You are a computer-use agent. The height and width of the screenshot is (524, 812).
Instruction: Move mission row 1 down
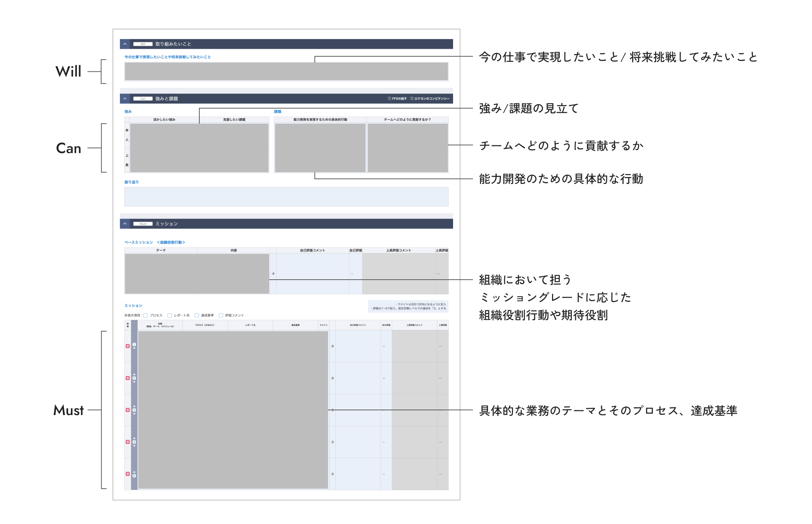[x=134, y=348]
